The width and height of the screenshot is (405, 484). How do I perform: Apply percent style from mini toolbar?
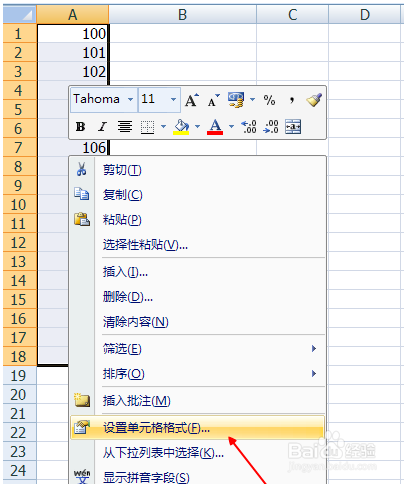point(269,100)
